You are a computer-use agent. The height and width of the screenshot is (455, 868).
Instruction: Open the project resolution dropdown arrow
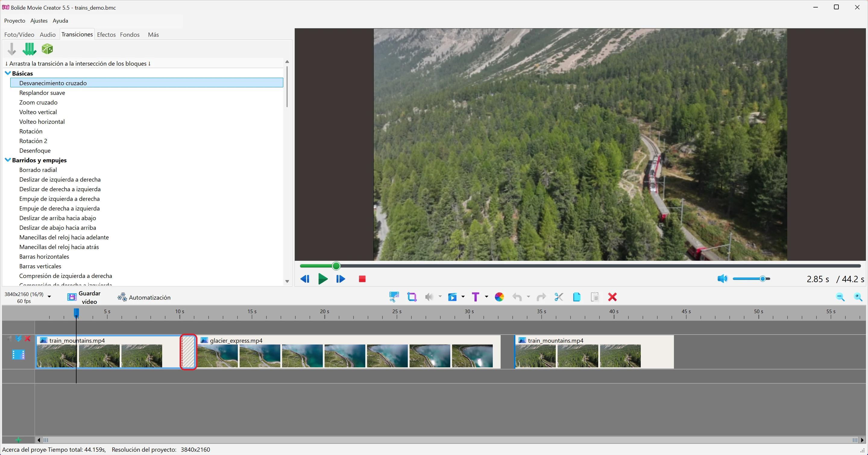pos(49,297)
